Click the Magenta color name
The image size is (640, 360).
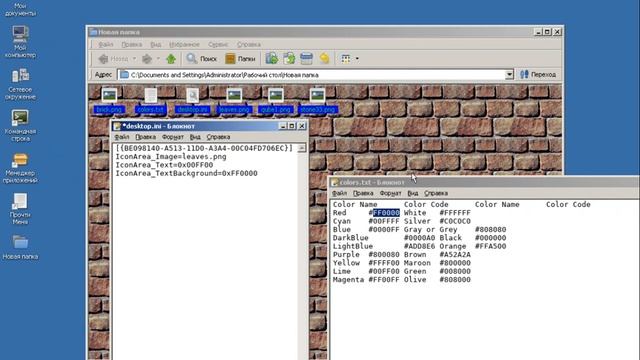(348, 280)
